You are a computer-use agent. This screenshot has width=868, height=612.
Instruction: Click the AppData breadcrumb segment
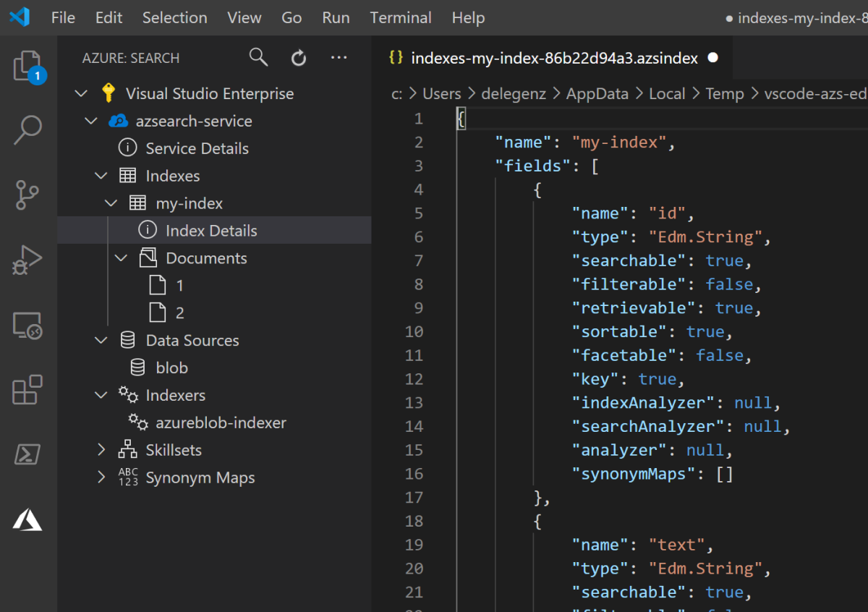coord(597,94)
